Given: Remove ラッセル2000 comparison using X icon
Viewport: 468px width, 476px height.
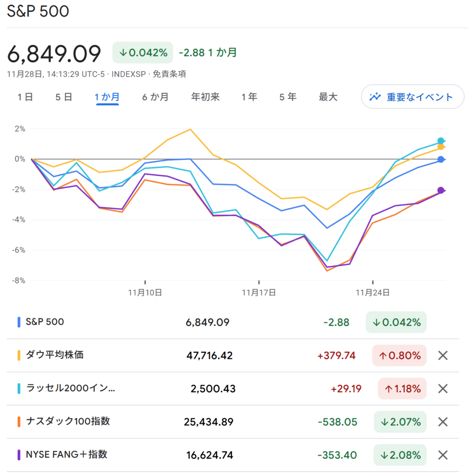Looking at the screenshot, I should [x=443, y=389].
